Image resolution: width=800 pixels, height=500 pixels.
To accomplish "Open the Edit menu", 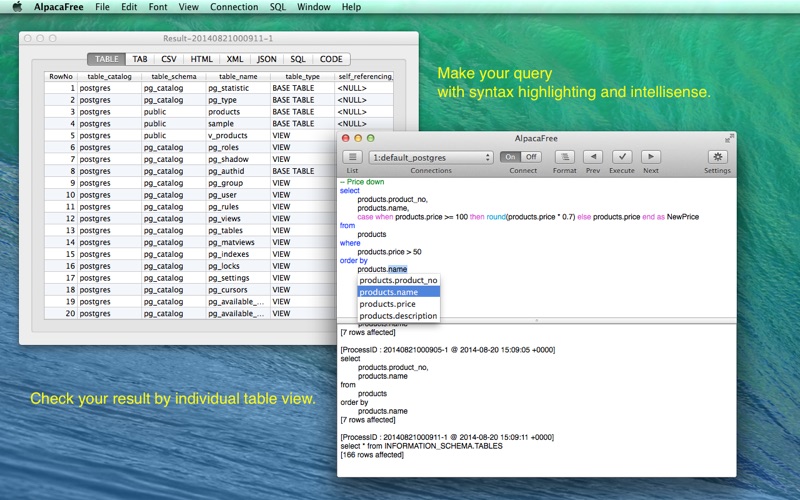I will pyautogui.click(x=129, y=7).
